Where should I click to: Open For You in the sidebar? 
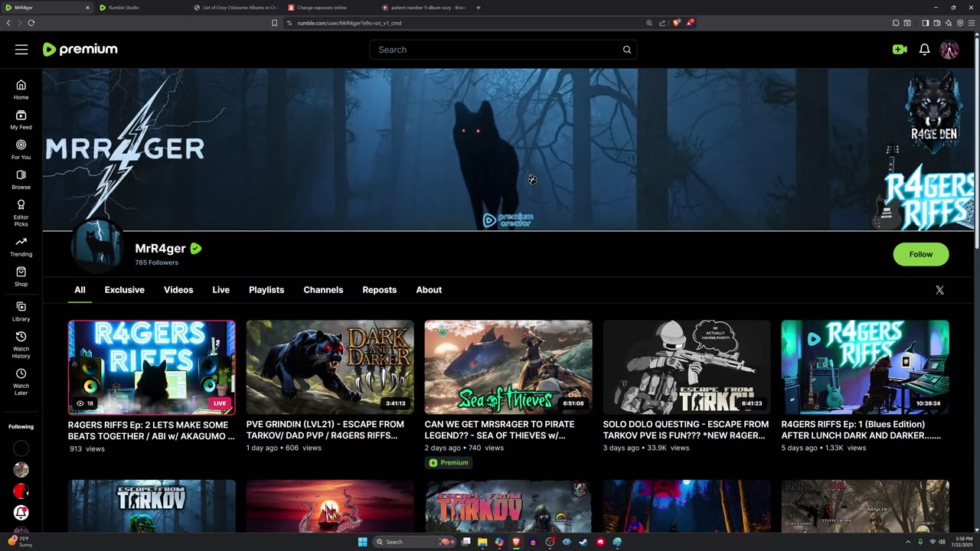(21, 149)
